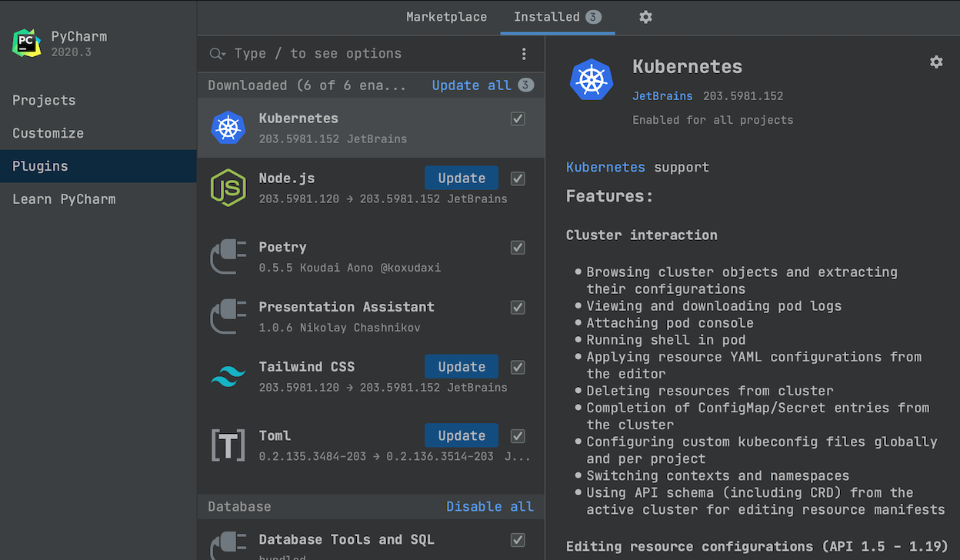
Task: Update the Toml plugin
Action: (462, 436)
